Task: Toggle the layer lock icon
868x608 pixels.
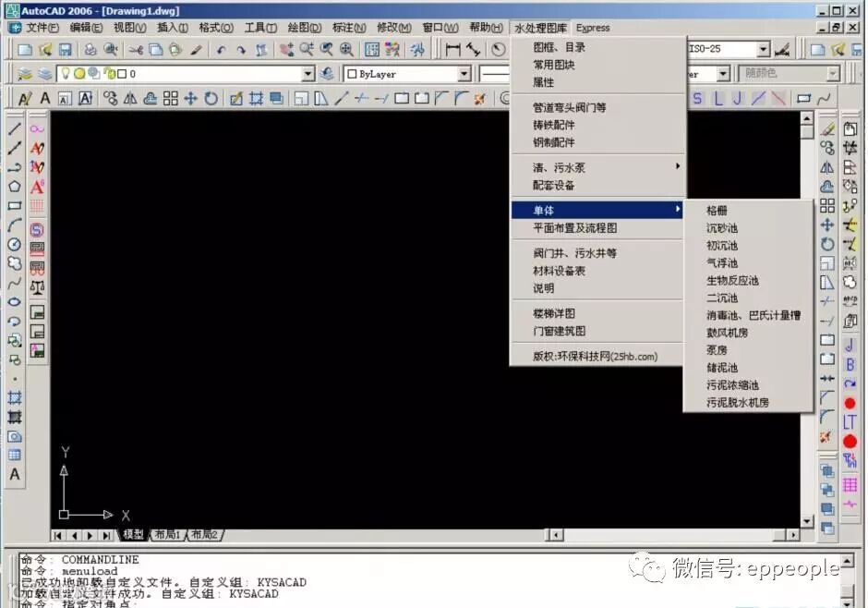Action: (110, 73)
